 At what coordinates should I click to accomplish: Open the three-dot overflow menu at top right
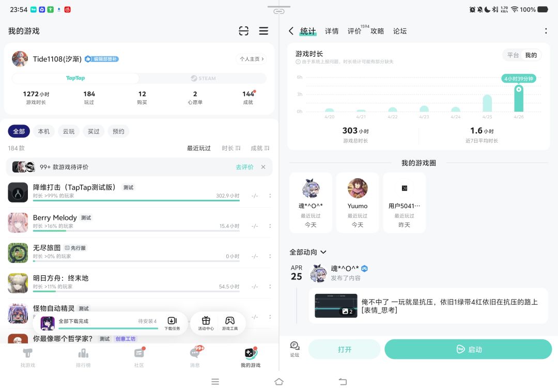(x=546, y=31)
